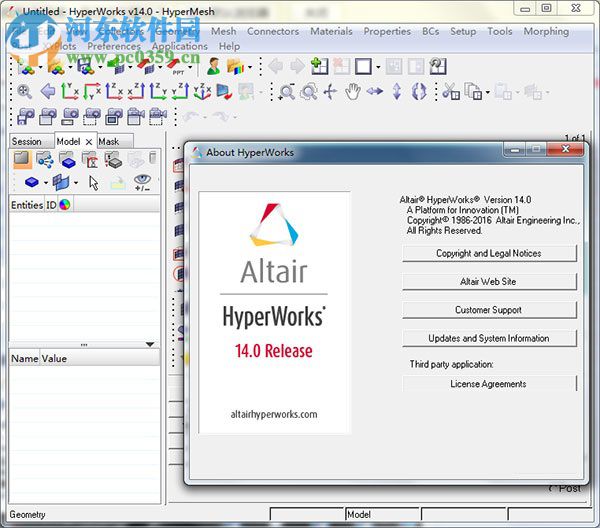This screenshot has height=528, width=600.
Task: Click the PPT export icon
Action: click(178, 67)
